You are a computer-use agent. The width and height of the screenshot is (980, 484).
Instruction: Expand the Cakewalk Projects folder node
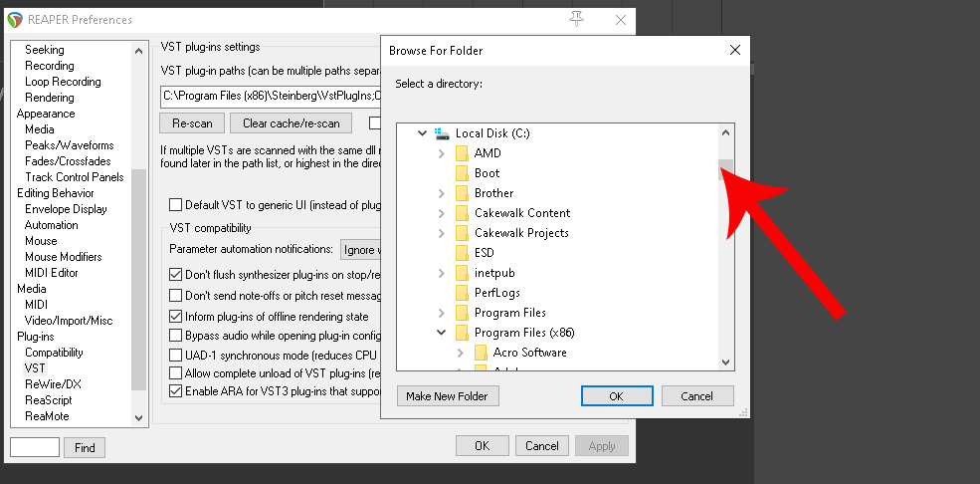442,233
